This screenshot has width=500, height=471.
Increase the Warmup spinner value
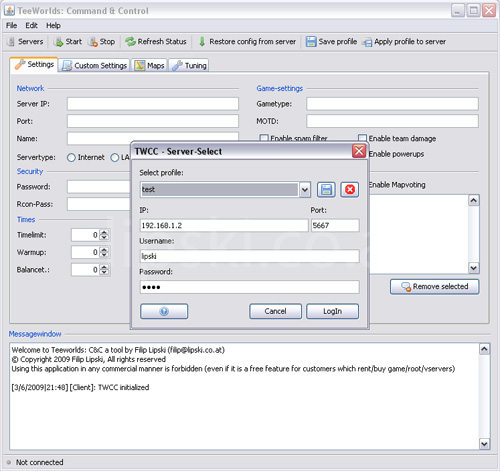pos(105,250)
